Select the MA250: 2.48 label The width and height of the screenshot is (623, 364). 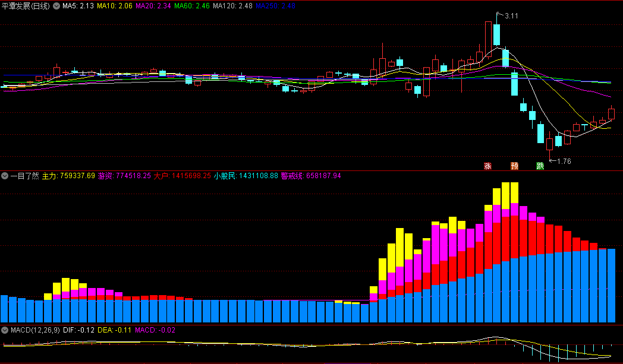tap(275, 6)
